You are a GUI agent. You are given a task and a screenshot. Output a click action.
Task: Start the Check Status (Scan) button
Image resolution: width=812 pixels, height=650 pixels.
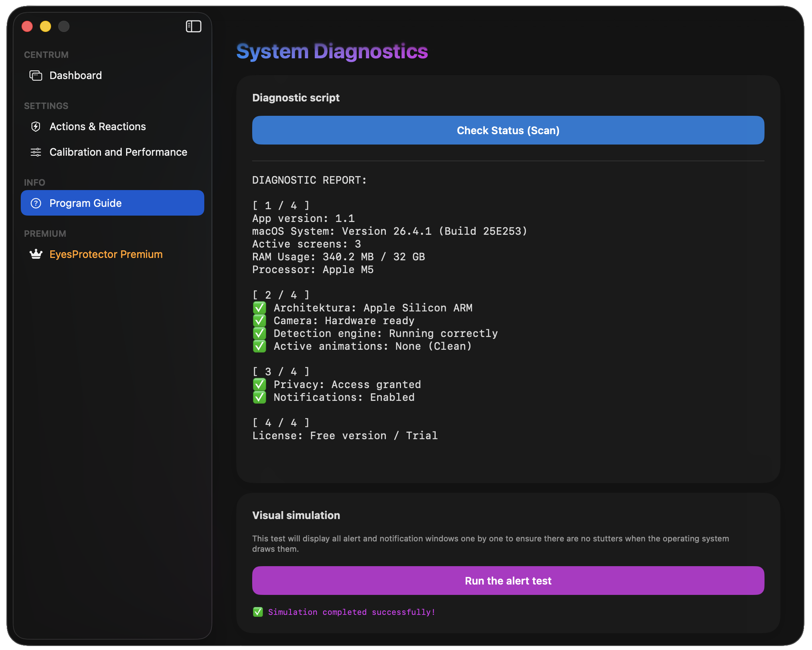(x=508, y=130)
